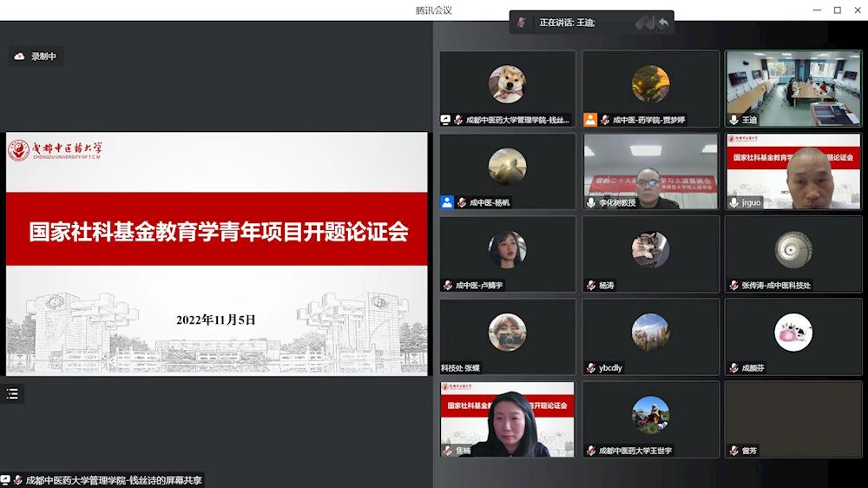Screen dimensions: 868x488
Task: Select the 焦楠 video tile
Action: click(508, 419)
